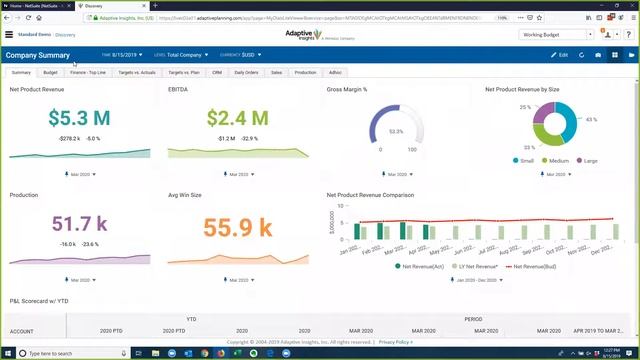
Task: Toggle the LY Net Revenue legend series
Action: coord(475,267)
